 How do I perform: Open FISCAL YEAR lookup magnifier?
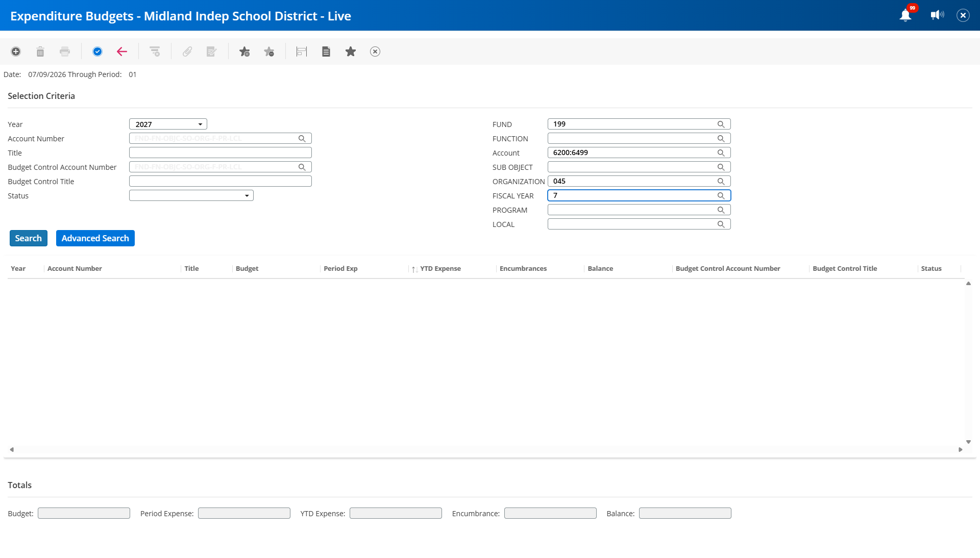point(721,196)
